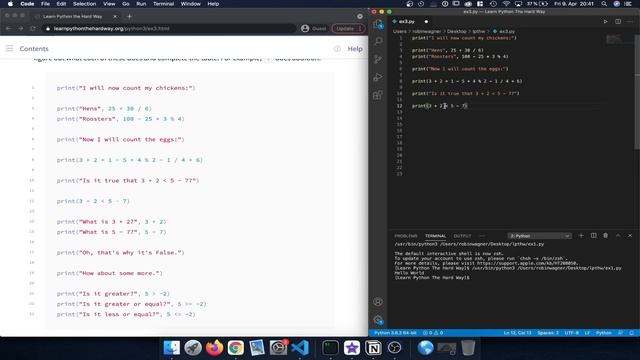This screenshot has width=640, height=360.
Task: Launch Firefox from the Dock
Action: pos(214,348)
